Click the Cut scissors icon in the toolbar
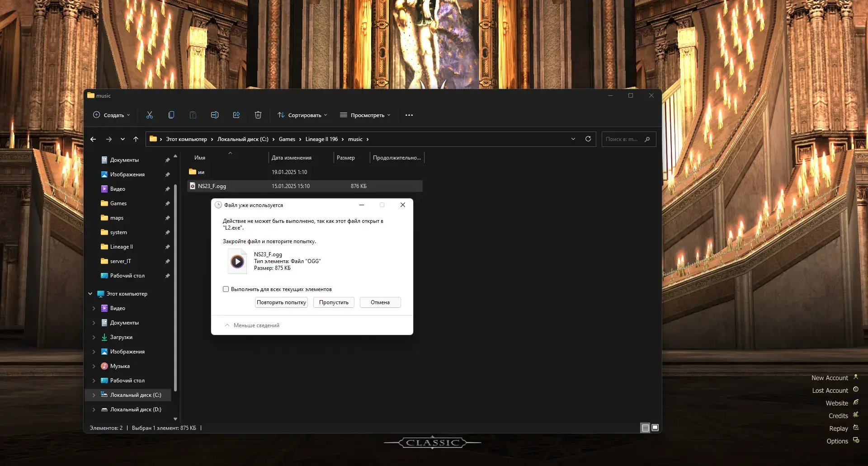 coord(150,115)
